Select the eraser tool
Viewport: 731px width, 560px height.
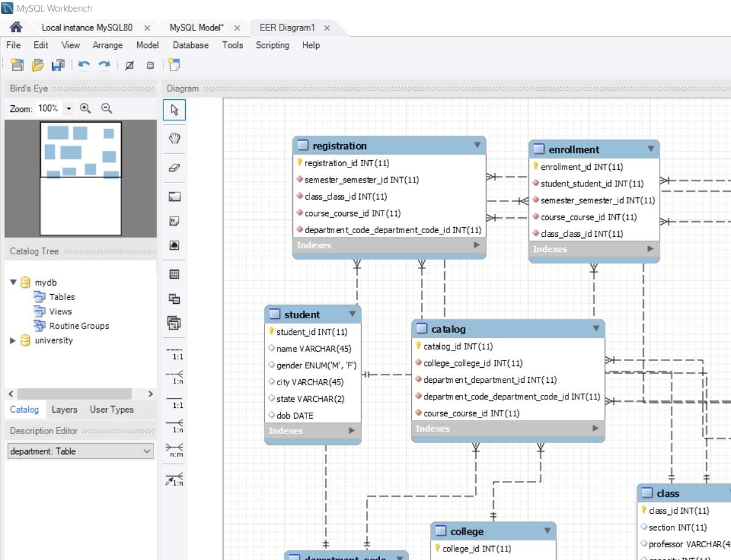pyautogui.click(x=175, y=167)
